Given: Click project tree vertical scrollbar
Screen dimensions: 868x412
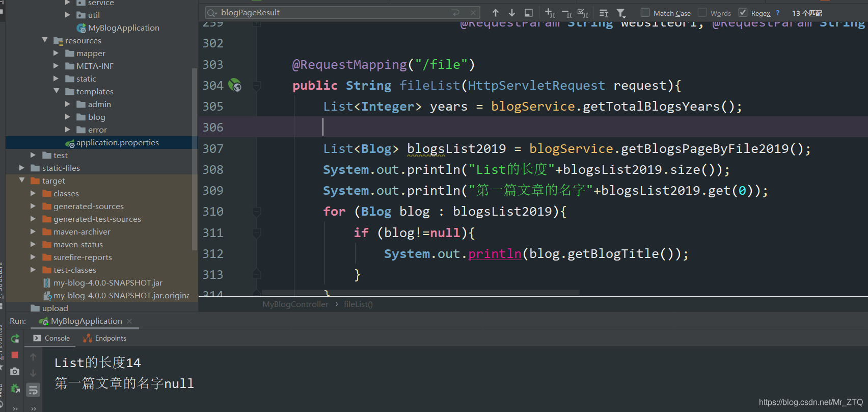Looking at the screenshot, I should pyautogui.click(x=195, y=159).
